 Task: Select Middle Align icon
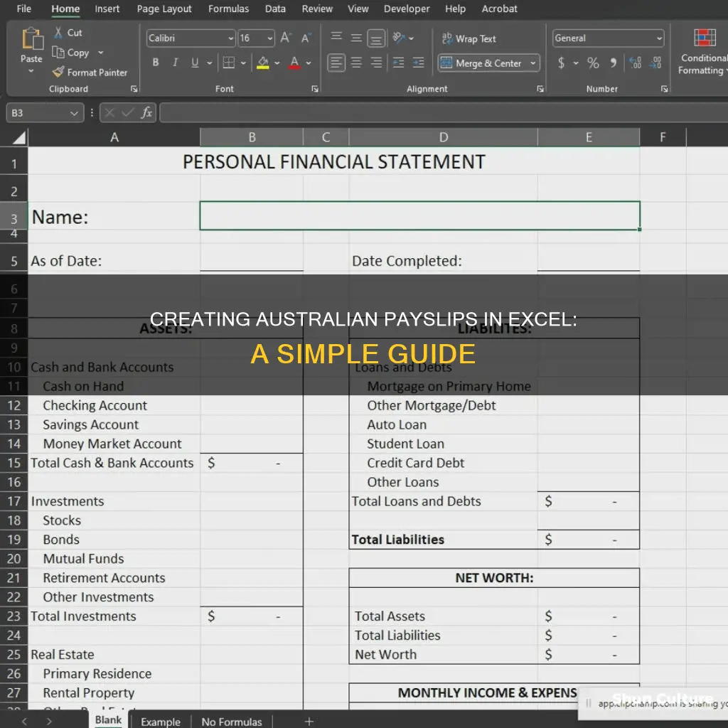point(356,38)
